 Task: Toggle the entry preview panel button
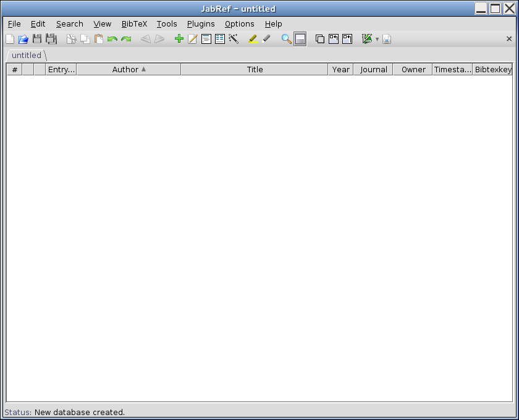click(300, 39)
